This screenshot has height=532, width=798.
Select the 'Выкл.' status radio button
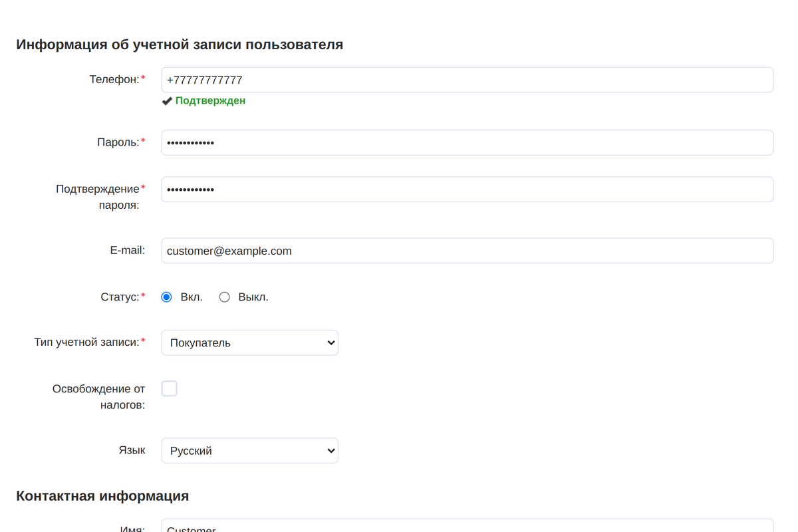pyautogui.click(x=225, y=297)
